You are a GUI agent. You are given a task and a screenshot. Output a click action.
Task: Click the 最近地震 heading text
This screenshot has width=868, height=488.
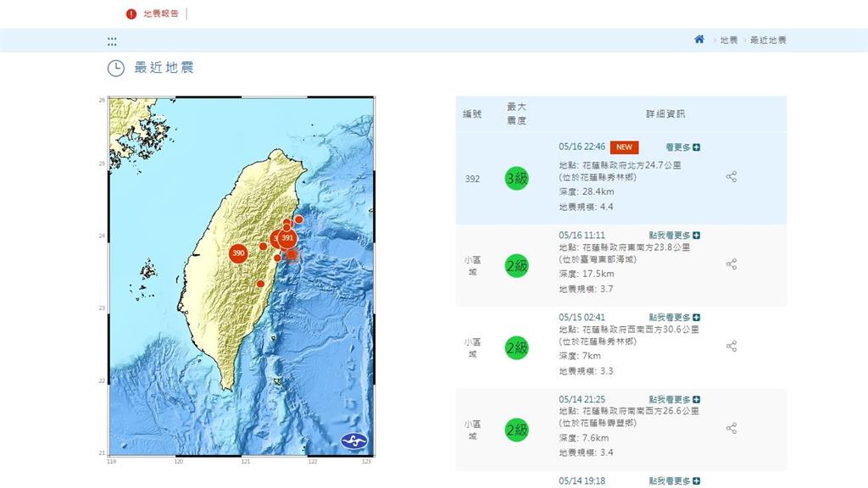tap(164, 68)
